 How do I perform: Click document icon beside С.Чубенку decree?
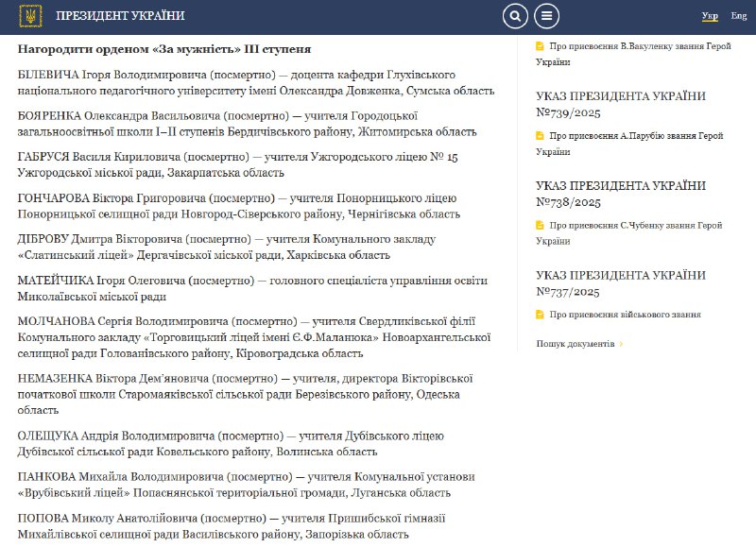pos(540,225)
